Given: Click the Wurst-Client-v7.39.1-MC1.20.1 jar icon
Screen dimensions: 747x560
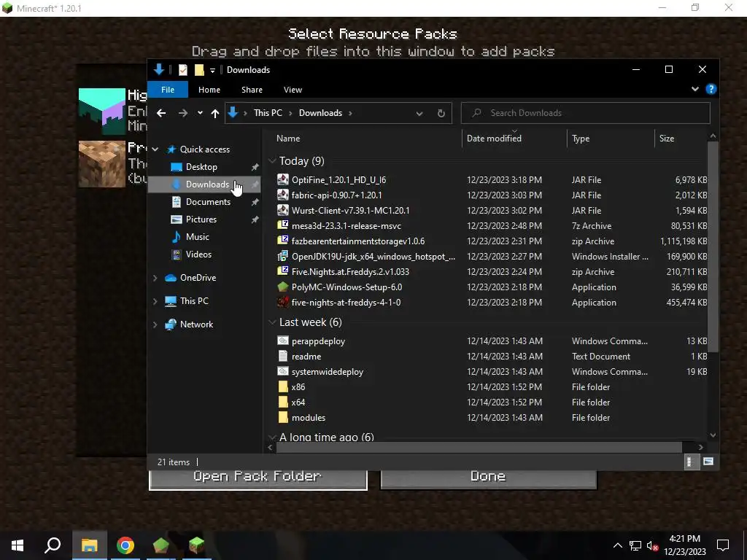Looking at the screenshot, I should [x=283, y=210].
